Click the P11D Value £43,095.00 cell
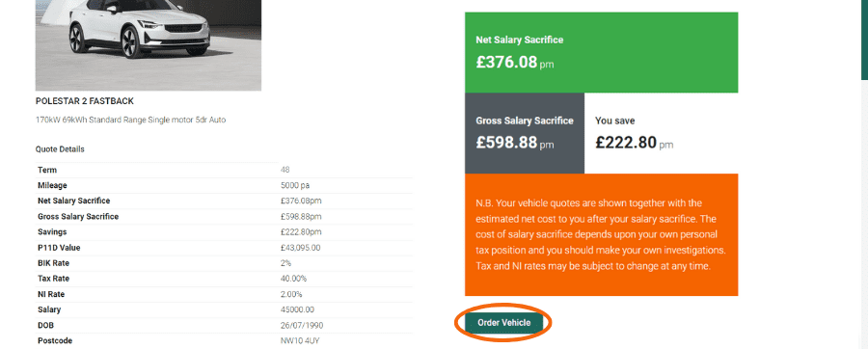868x349 pixels. 301,248
